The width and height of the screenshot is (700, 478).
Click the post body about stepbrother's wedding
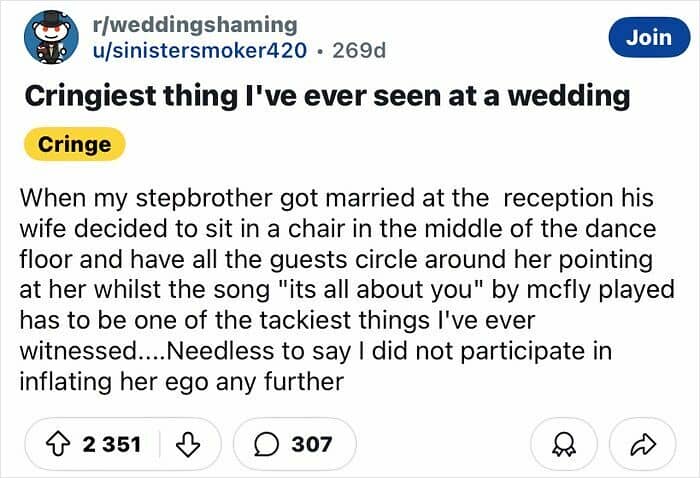[x=346, y=290]
